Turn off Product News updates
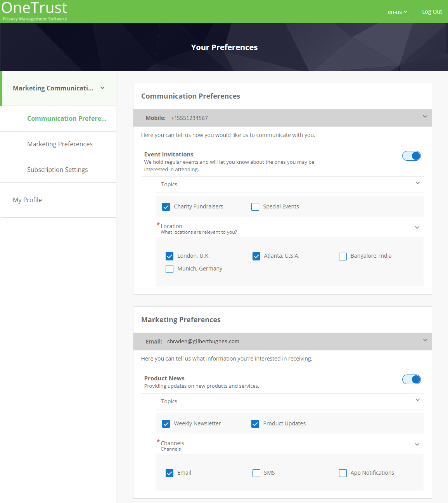This screenshot has height=503, width=448. (412, 379)
